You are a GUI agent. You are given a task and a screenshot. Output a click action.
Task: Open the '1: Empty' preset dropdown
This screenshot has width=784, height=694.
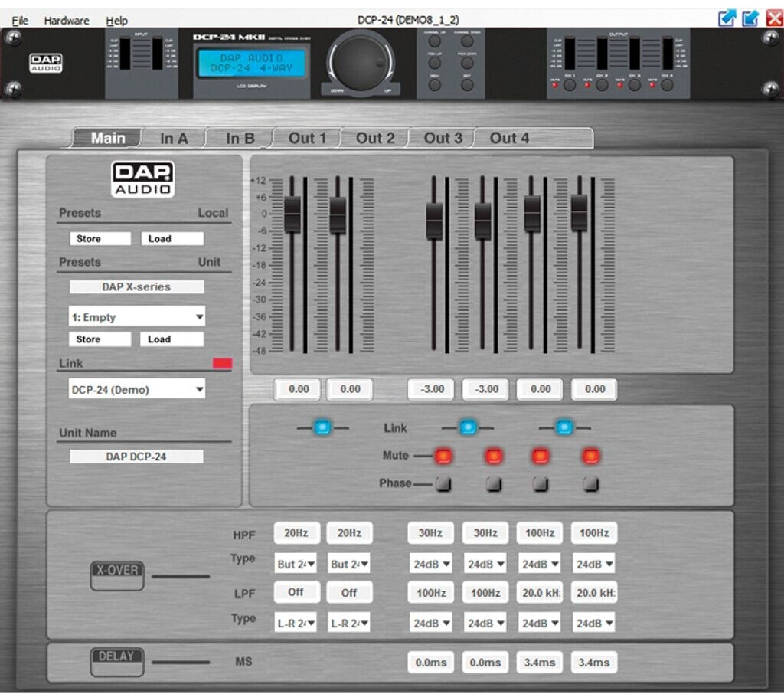click(x=137, y=317)
